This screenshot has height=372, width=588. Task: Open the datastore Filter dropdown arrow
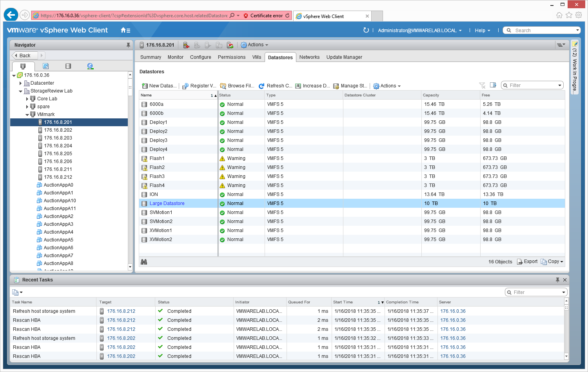[x=560, y=85]
